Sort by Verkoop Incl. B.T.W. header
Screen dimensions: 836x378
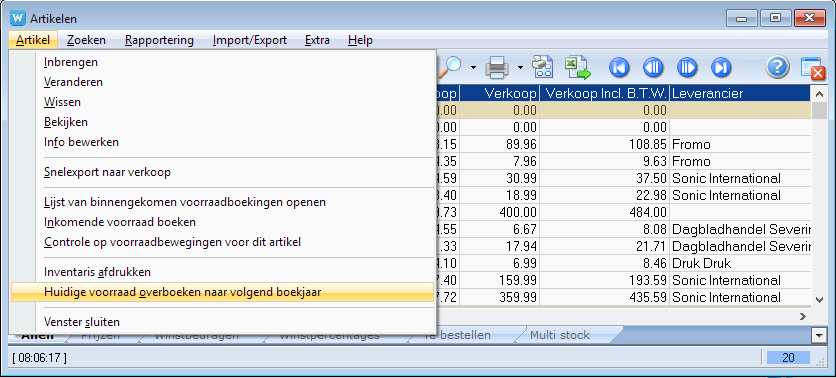point(605,94)
